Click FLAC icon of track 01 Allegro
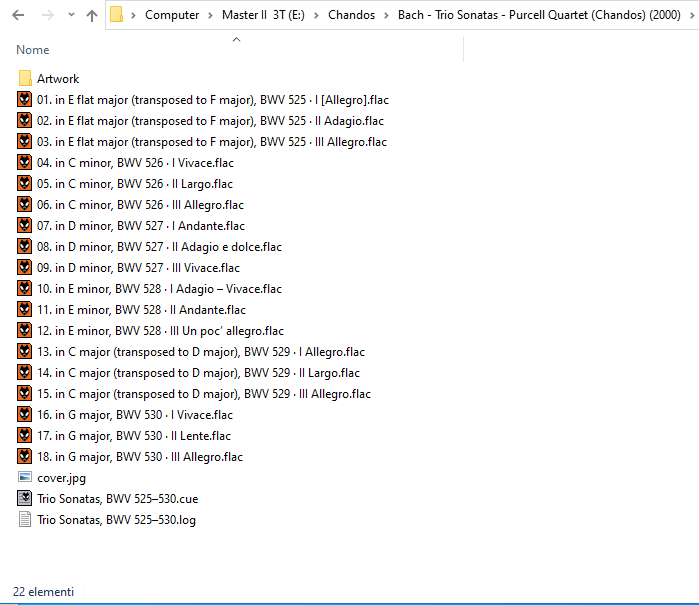Viewport: 699px width, 605px height. tap(25, 99)
